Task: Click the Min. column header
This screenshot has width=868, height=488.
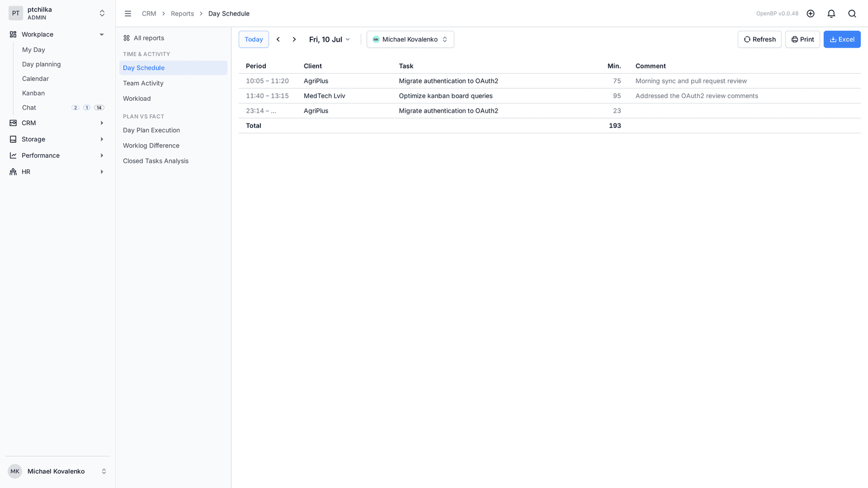Action: pyautogui.click(x=614, y=66)
